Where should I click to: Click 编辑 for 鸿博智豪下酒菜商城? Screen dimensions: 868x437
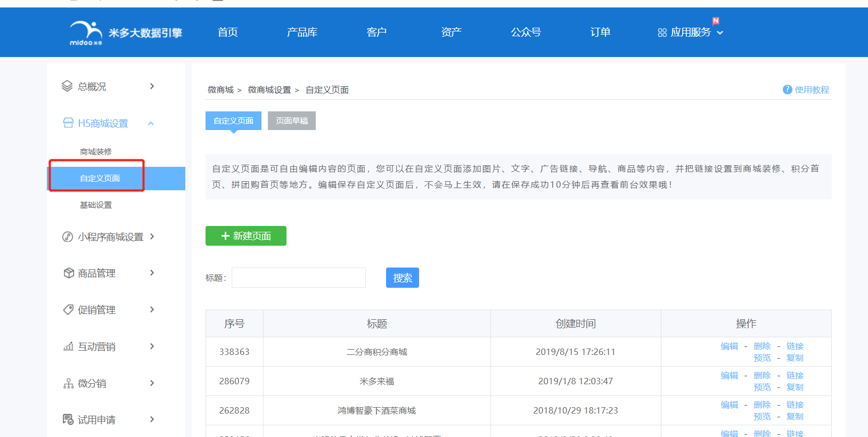click(730, 405)
